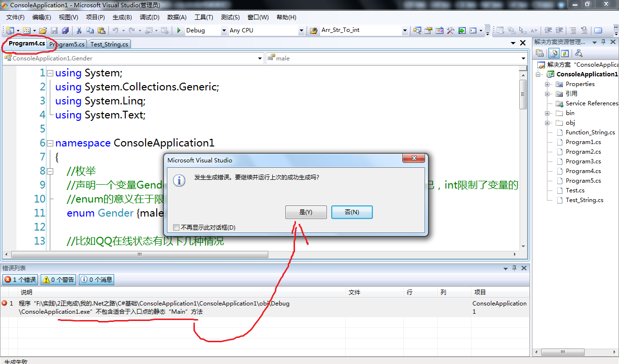Collapse the namespace block at line 6

tap(50, 143)
